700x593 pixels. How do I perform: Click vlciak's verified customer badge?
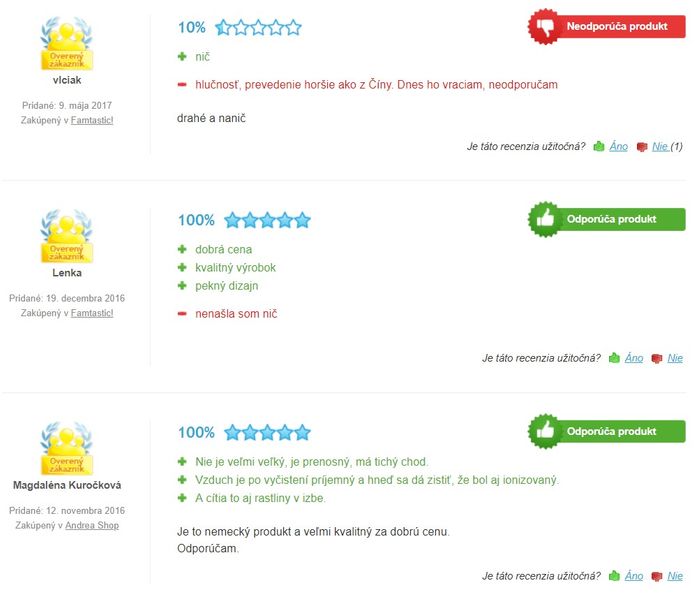pyautogui.click(x=67, y=43)
